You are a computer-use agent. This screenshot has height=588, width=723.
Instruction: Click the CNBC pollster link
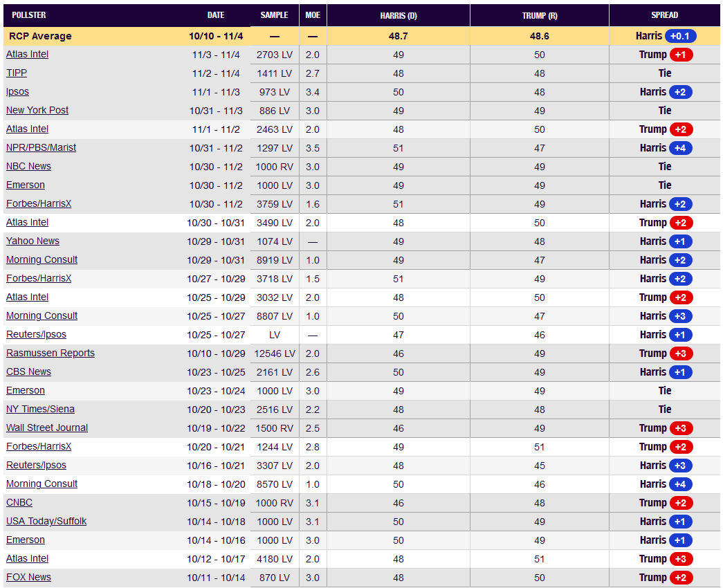pos(19,503)
